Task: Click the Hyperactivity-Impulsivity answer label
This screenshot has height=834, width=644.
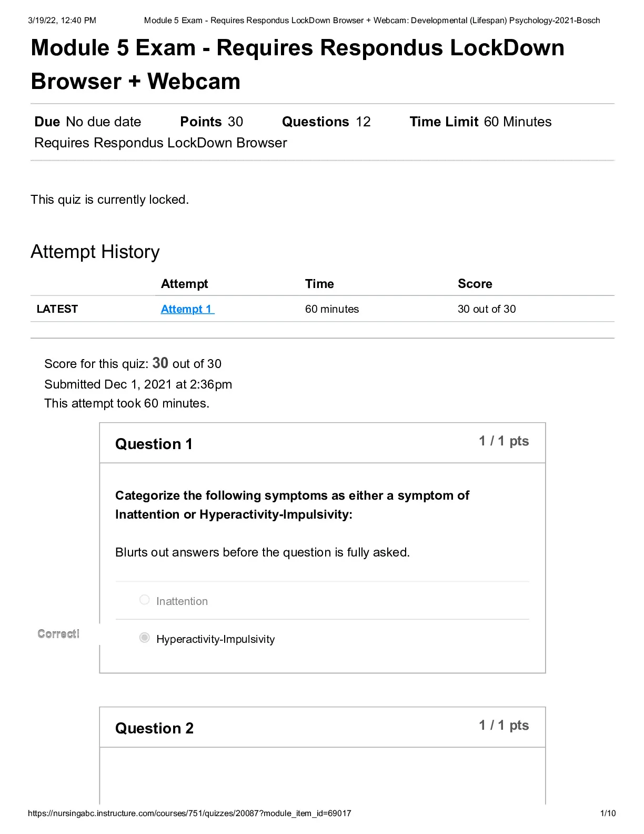Action: pyautogui.click(x=216, y=639)
